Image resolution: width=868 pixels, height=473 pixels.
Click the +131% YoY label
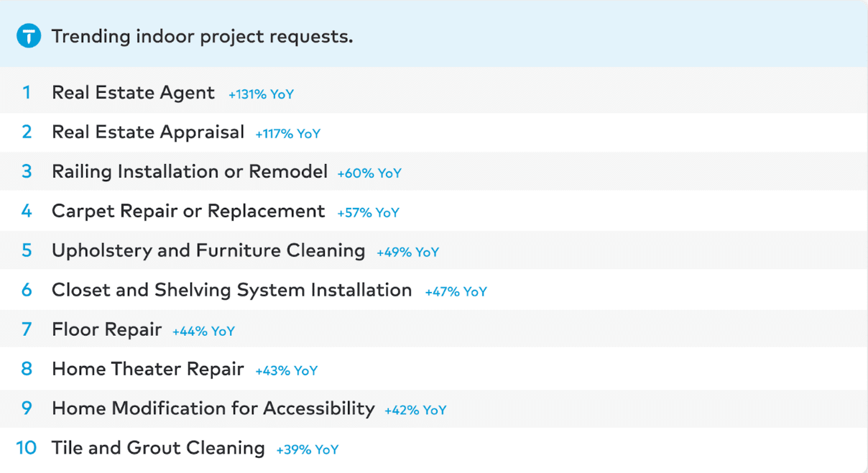tap(261, 94)
